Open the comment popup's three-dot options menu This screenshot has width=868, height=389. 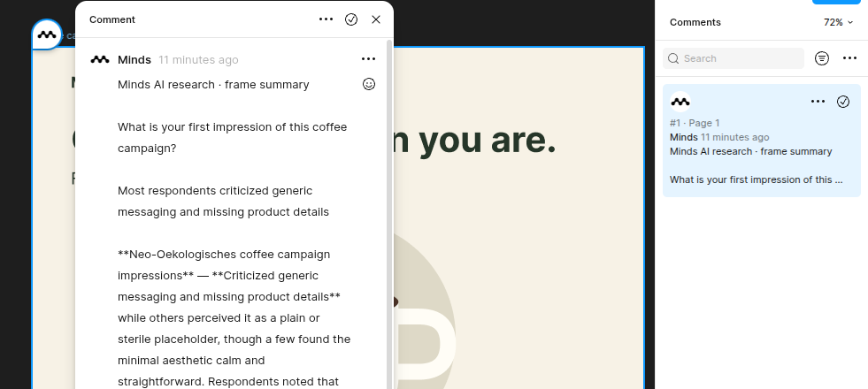click(x=326, y=19)
